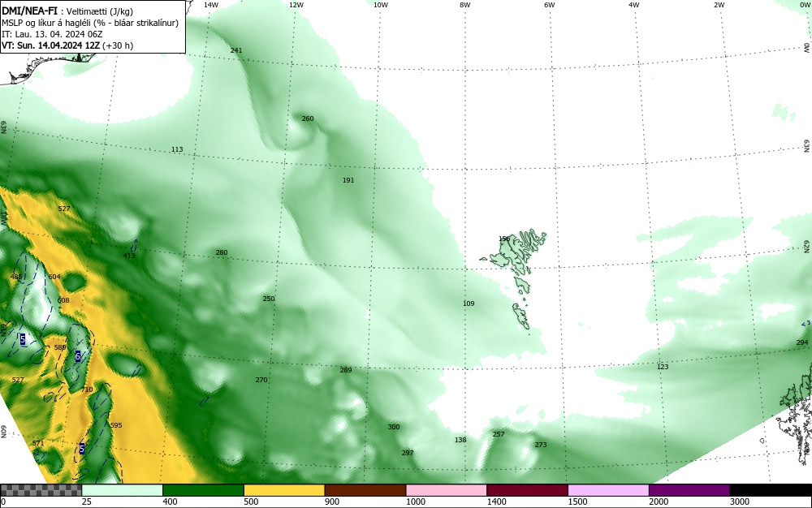Click the map value '485'
The width and height of the screenshot is (812, 508).
tap(16, 277)
